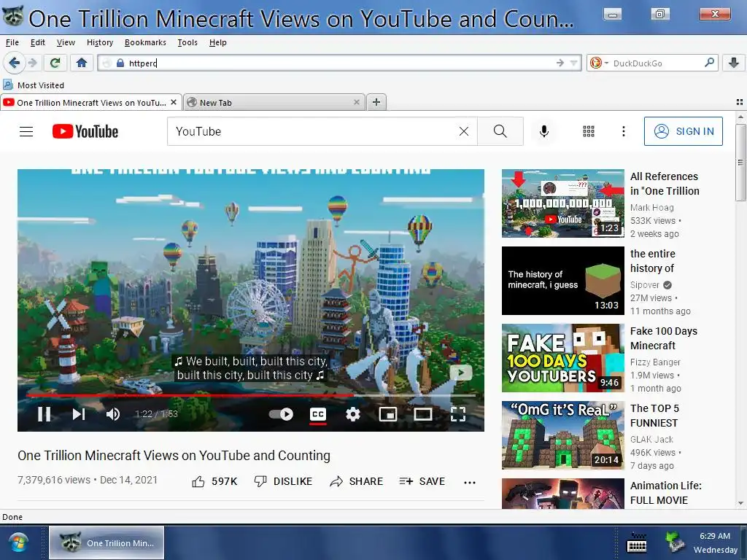Pause the video

[x=44, y=414]
